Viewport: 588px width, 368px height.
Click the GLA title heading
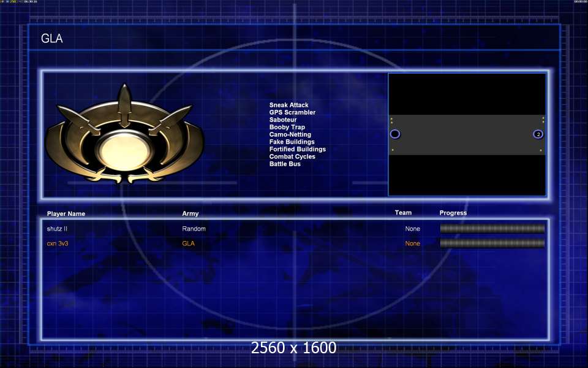(x=51, y=38)
